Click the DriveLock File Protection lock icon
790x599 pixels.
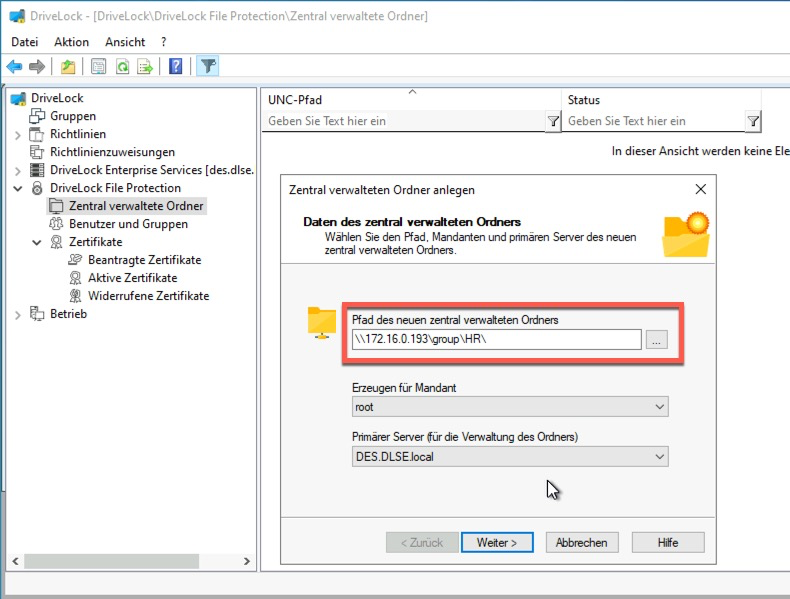click(x=37, y=188)
